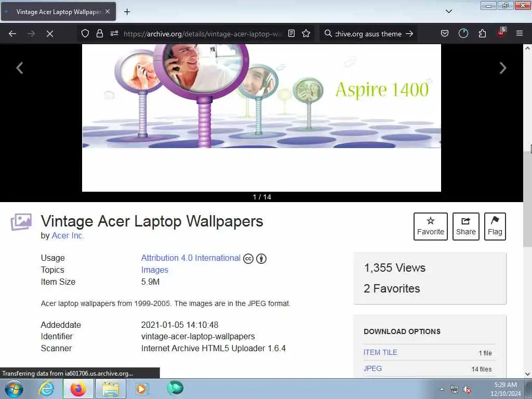Select the Vintage Acer Laptop Wallpapers tab
The height and width of the screenshot is (399, 532).
[58, 11]
